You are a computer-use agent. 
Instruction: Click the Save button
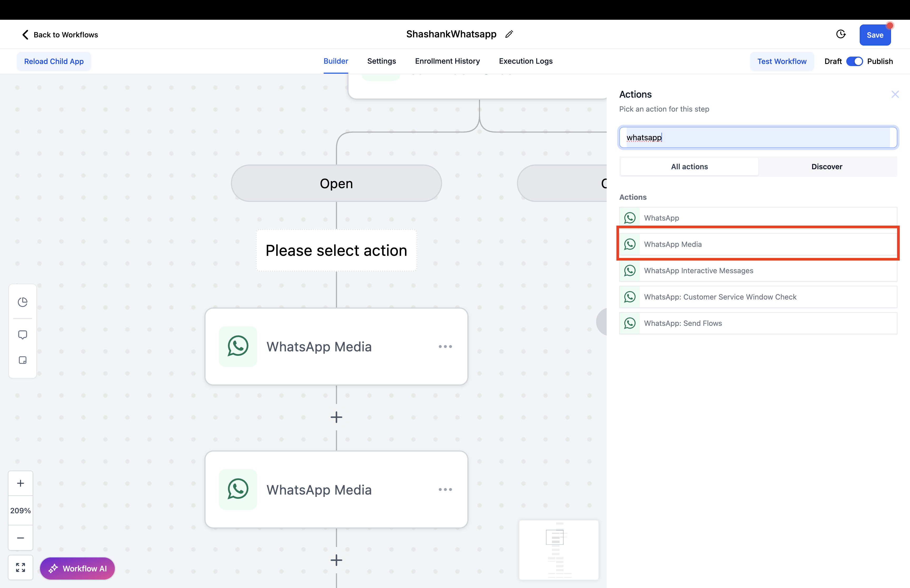(874, 35)
